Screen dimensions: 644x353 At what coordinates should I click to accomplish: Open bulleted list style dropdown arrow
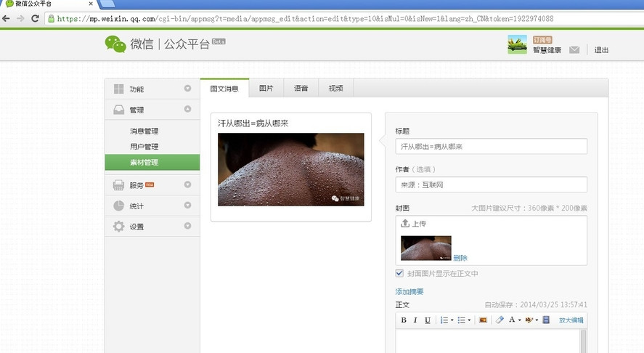click(469, 320)
